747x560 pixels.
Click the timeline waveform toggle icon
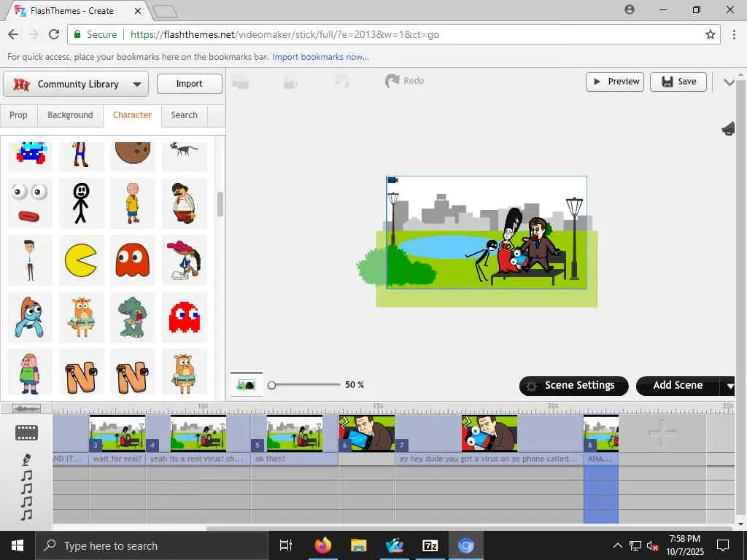point(26,408)
